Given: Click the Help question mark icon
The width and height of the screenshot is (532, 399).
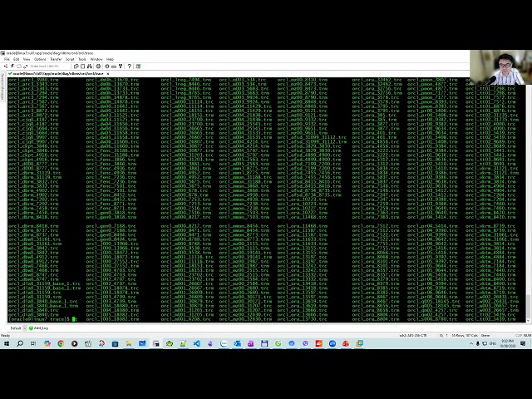Looking at the screenshot, I should [x=130, y=66].
